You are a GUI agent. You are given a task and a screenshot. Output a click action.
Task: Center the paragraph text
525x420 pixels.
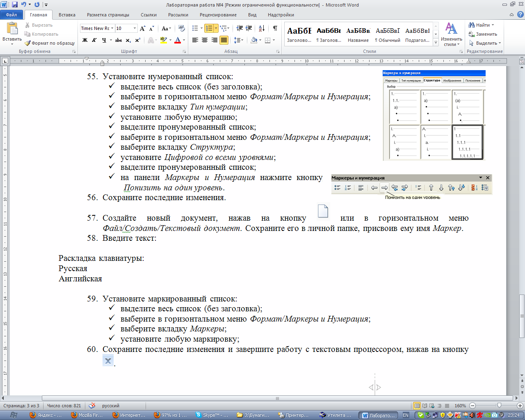pos(205,40)
